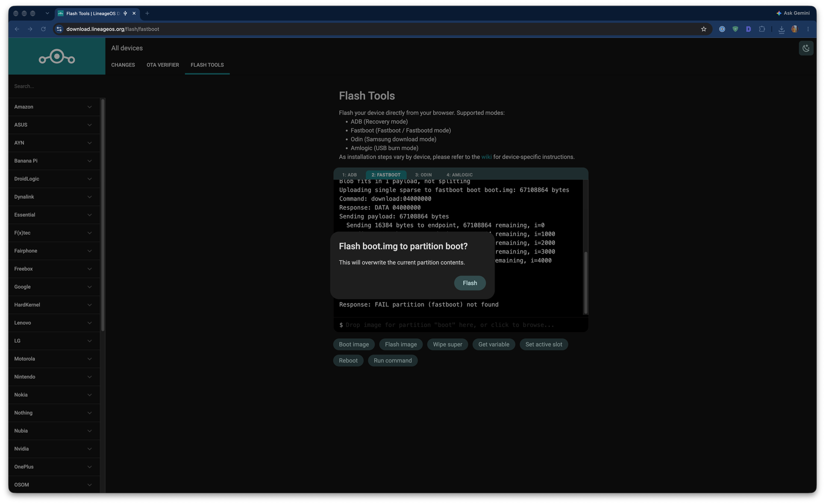Open the Extensions puzzle-piece menu
The image size is (825, 504).
click(762, 29)
